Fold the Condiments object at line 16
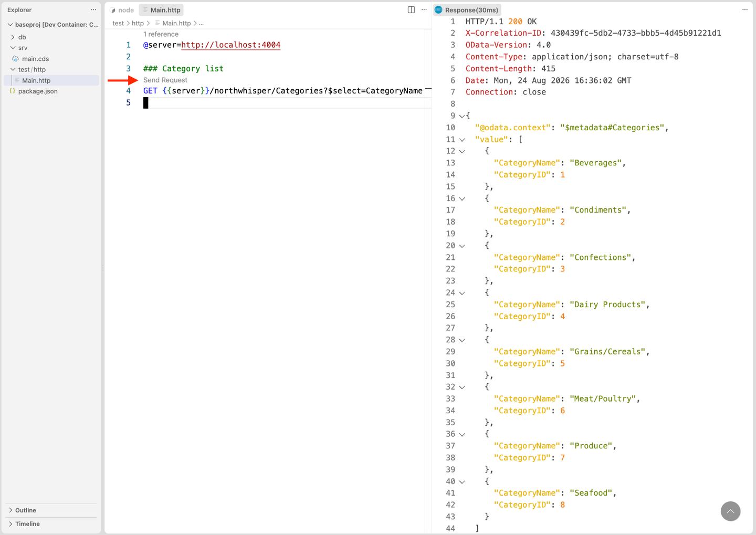756x535 pixels. coord(462,198)
